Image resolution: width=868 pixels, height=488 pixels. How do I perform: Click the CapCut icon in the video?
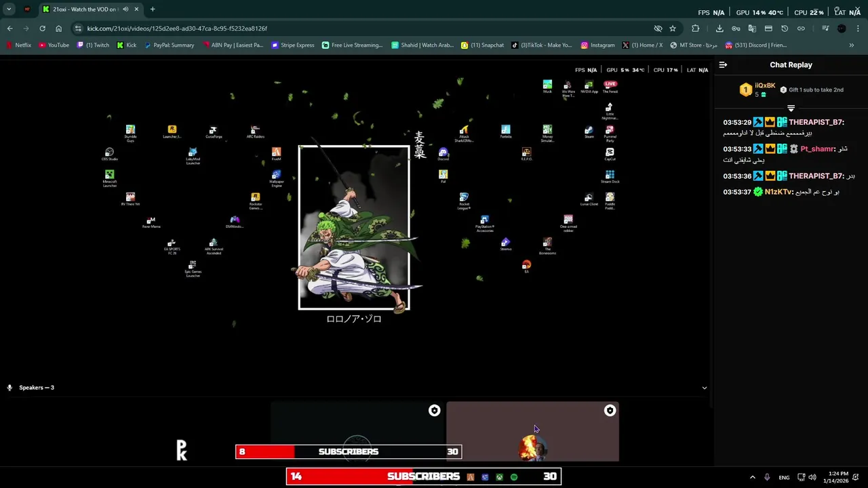click(610, 154)
